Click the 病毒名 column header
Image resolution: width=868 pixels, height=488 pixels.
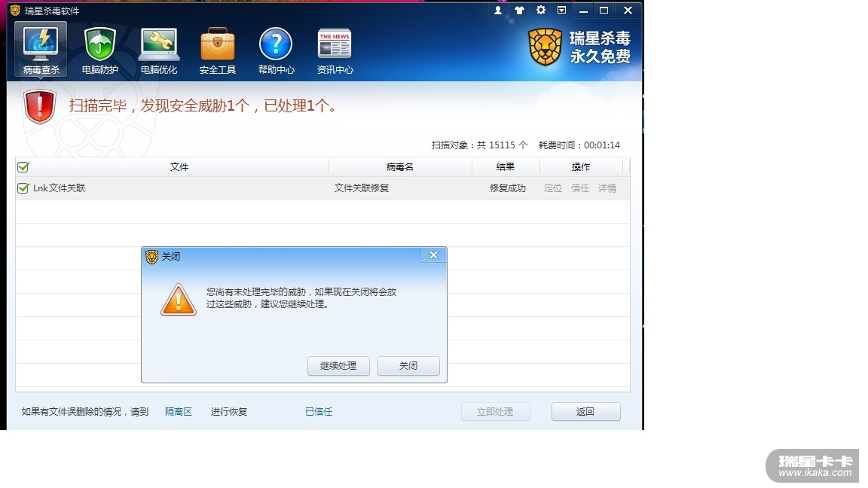click(x=399, y=167)
